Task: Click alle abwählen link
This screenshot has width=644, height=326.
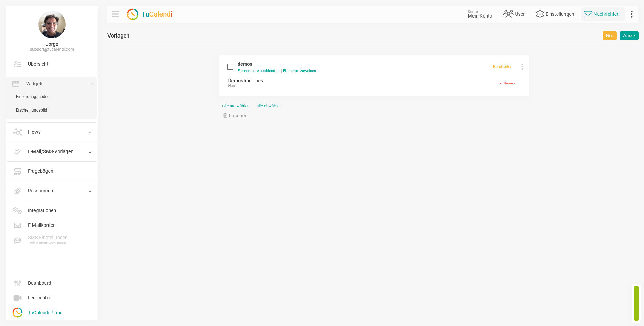Action: [269, 106]
